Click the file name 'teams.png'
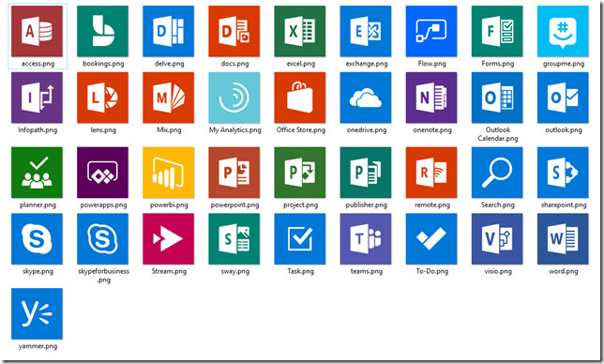Image resolution: width=604 pixels, height=364 pixels. [x=367, y=271]
